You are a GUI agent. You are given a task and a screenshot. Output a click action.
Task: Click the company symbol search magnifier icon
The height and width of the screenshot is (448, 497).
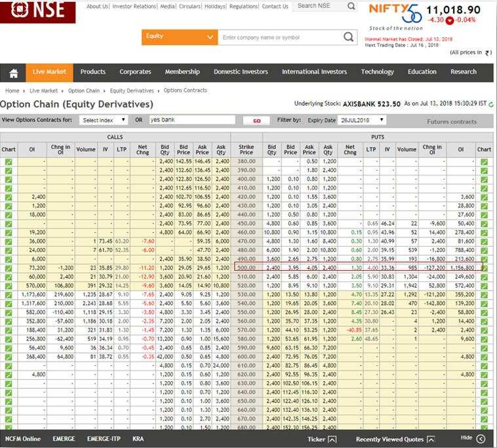(348, 37)
